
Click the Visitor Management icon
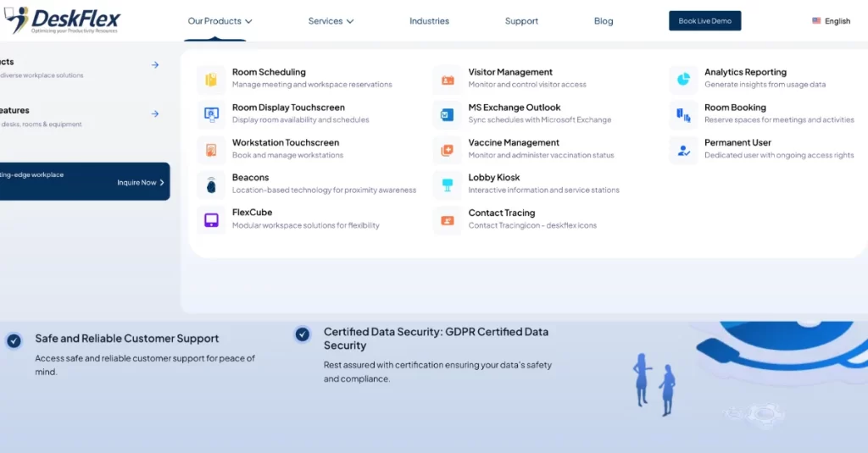tap(448, 79)
